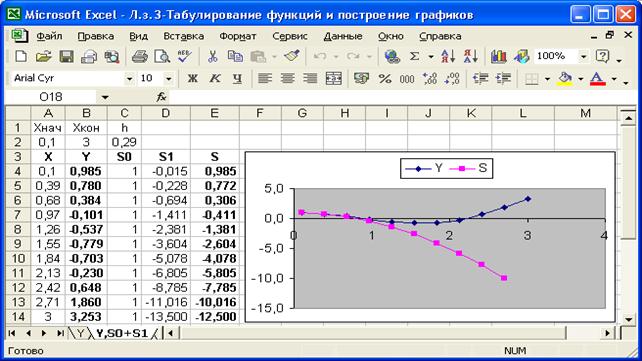Go to first sheet navigation button
642x361 pixels.
[12, 333]
